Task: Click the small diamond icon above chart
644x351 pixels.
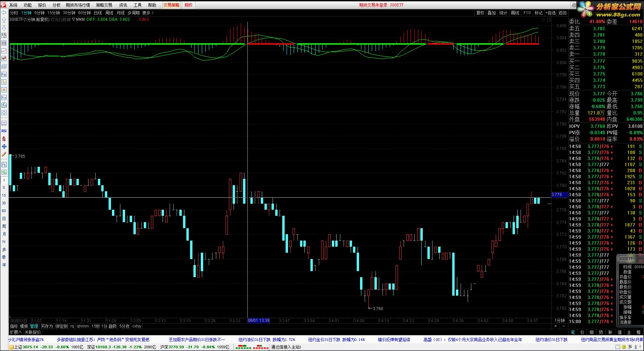Action: point(544,20)
